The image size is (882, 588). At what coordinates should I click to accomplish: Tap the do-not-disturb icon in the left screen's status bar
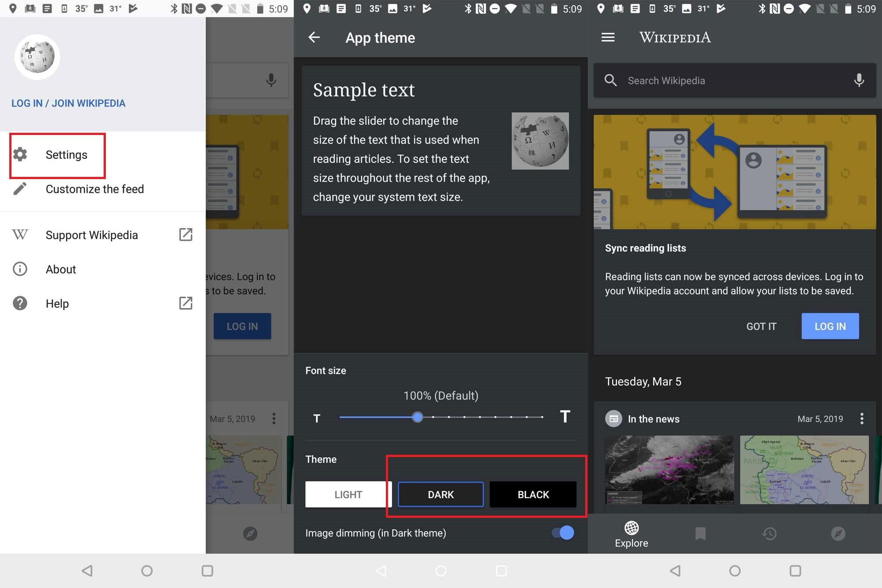click(x=201, y=9)
